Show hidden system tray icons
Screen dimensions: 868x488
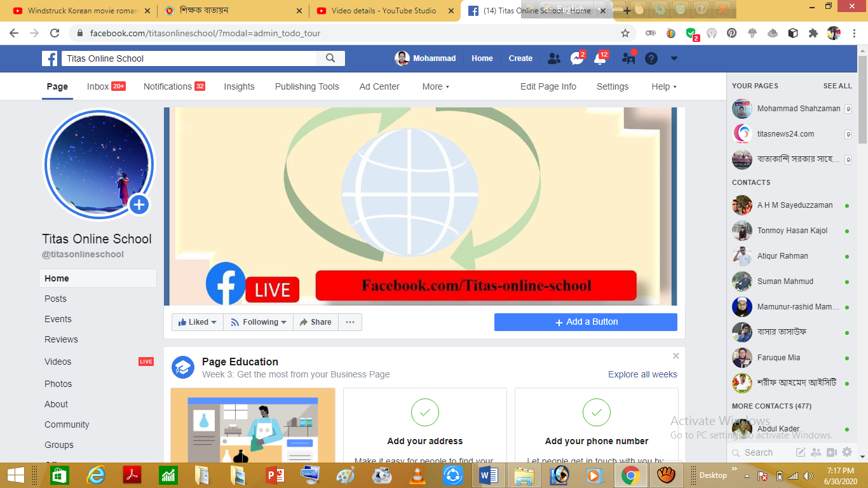click(747, 475)
